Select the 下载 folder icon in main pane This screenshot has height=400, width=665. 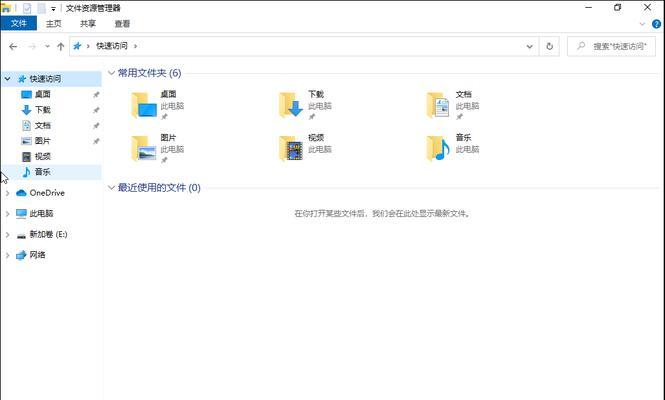291,105
